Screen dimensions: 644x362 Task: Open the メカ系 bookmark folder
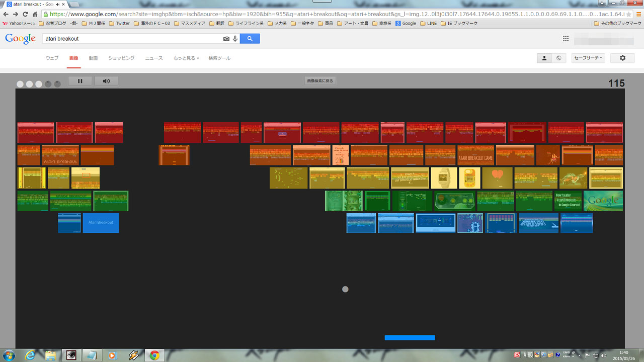[277, 23]
